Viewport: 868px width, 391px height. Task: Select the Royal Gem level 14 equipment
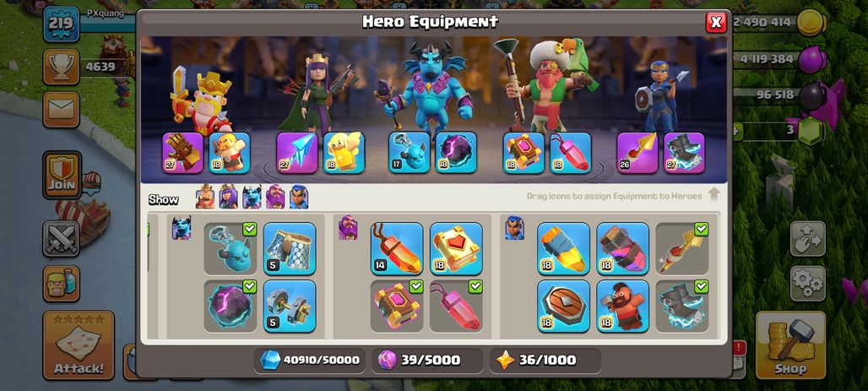[x=396, y=248]
